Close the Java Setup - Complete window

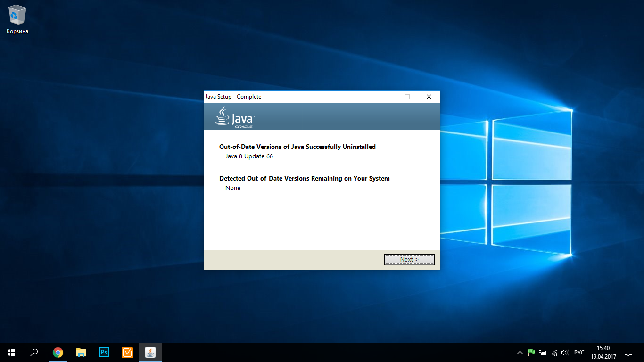pos(429,97)
